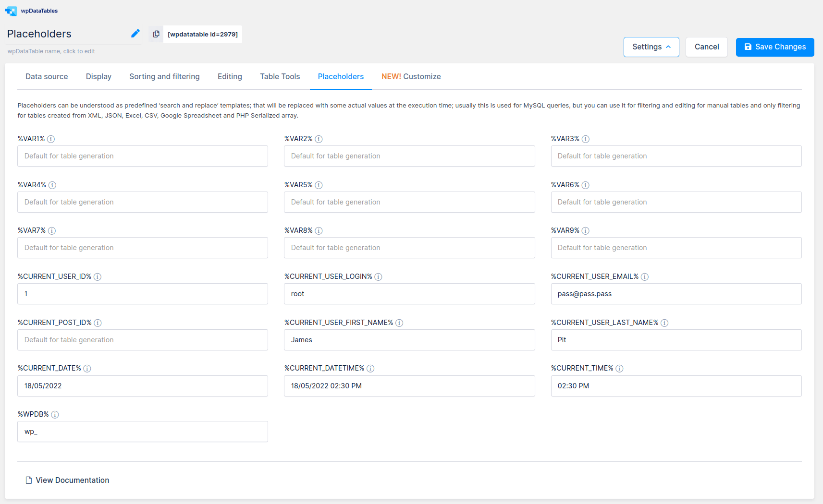The image size is (823, 504).
Task: Collapse the Settings dropdown chevron
Action: tap(668, 47)
